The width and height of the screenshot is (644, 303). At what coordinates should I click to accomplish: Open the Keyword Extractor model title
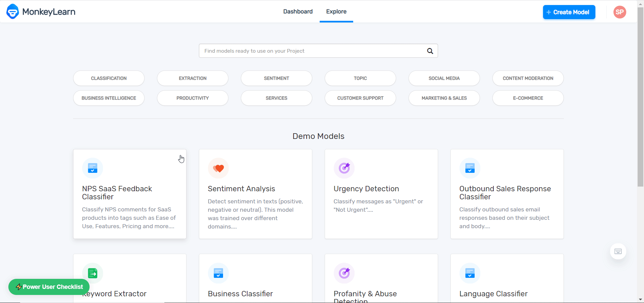pyautogui.click(x=114, y=294)
